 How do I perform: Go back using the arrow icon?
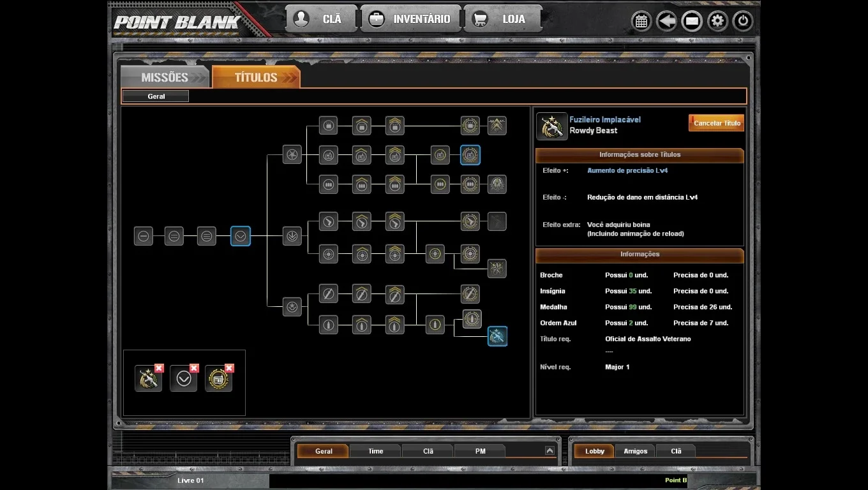click(x=666, y=21)
